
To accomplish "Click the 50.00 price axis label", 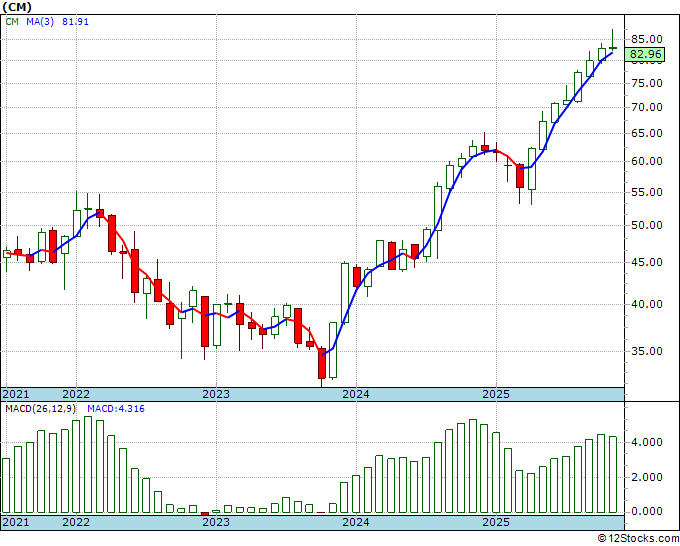I will pos(646,225).
